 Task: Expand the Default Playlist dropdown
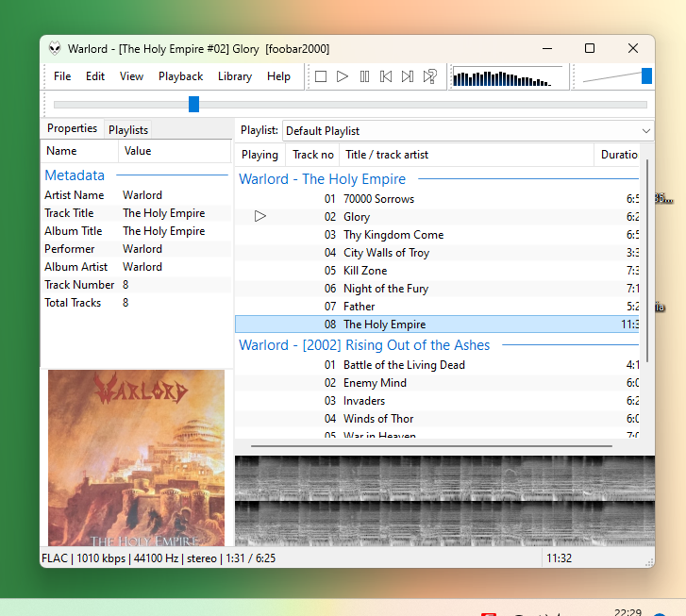(468, 131)
